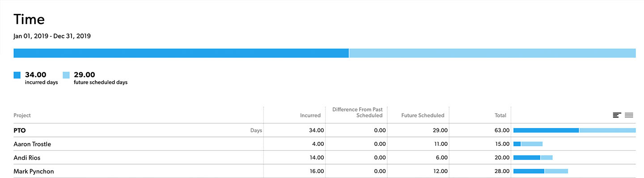The image size is (644, 178).
Task: Change the Days unit label in PTO row
Action: coord(256,131)
